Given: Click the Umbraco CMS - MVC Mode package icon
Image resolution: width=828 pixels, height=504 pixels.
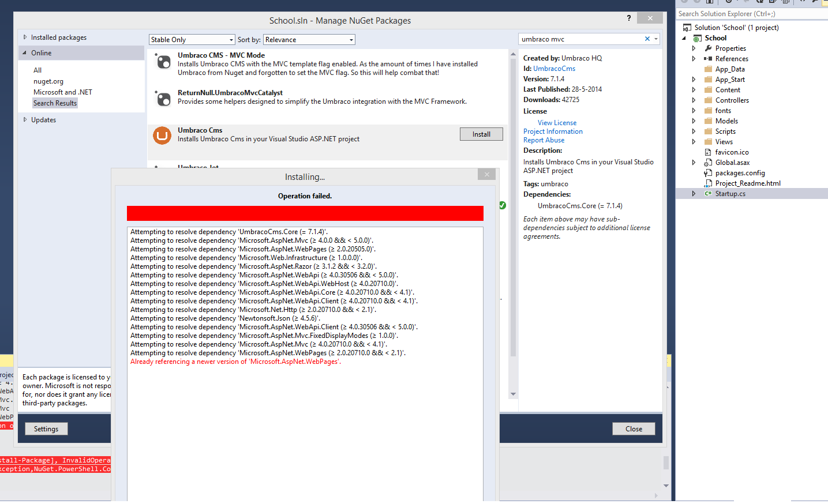Looking at the screenshot, I should tap(163, 62).
